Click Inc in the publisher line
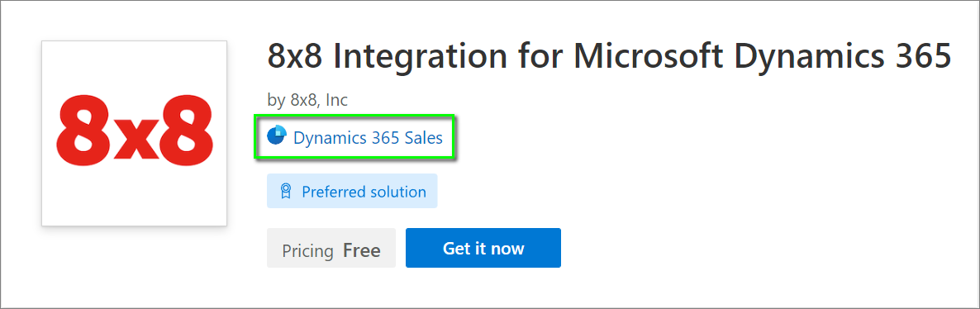 pyautogui.click(x=337, y=99)
